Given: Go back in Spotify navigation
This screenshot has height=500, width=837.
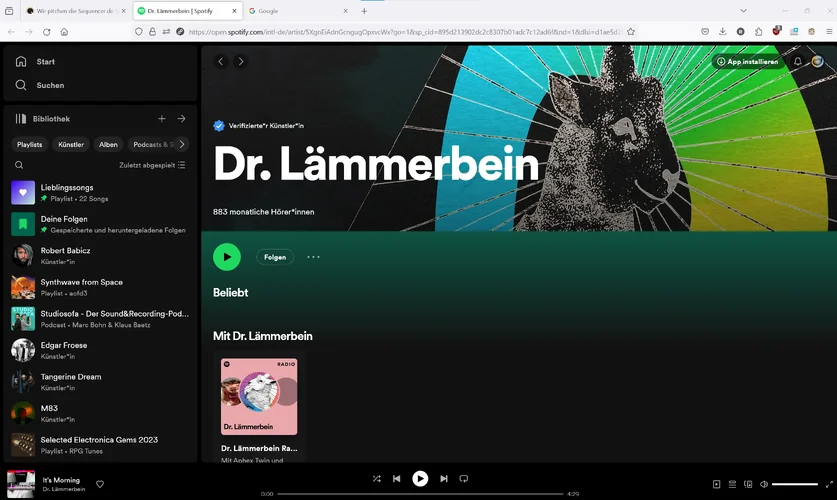Looking at the screenshot, I should point(221,61).
